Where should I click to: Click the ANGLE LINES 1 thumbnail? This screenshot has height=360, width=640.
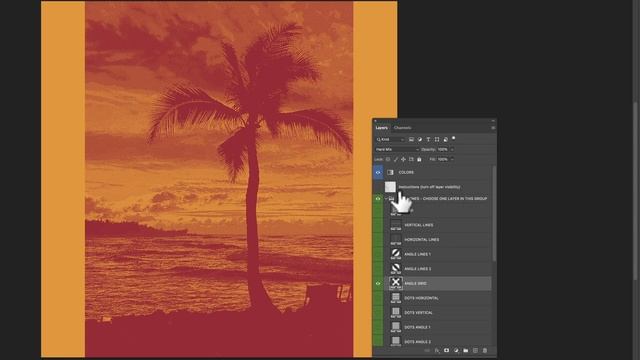coord(396,254)
